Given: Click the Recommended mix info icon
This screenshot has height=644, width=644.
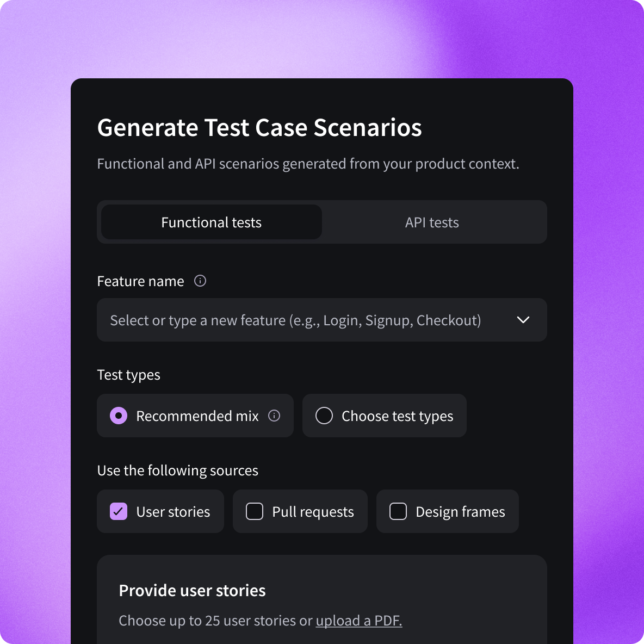Looking at the screenshot, I should [274, 416].
